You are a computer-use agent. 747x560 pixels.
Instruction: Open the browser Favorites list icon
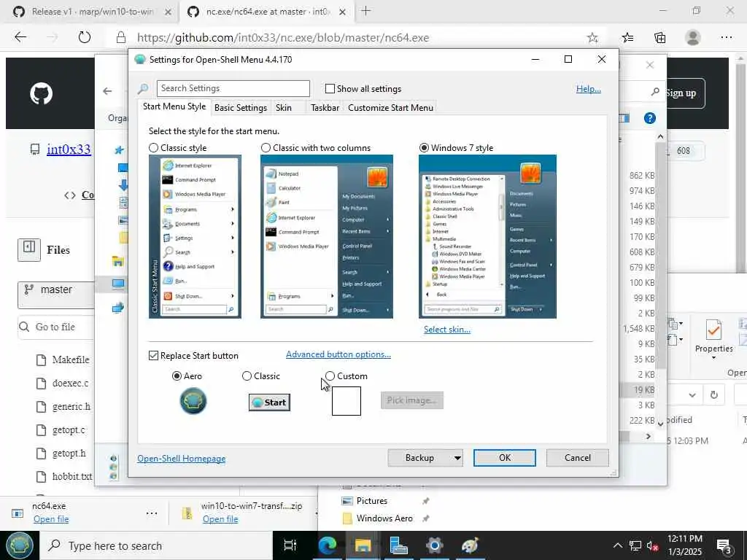click(x=627, y=38)
